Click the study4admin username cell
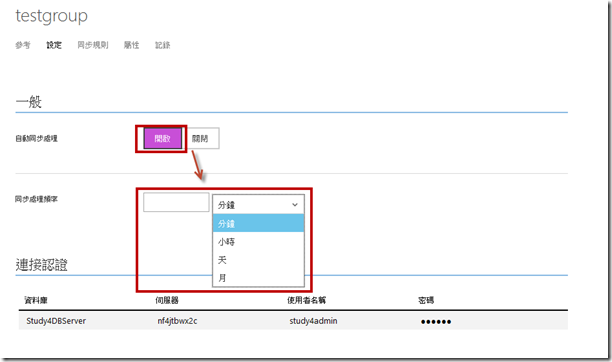This screenshot has height=362, width=612. (x=313, y=321)
